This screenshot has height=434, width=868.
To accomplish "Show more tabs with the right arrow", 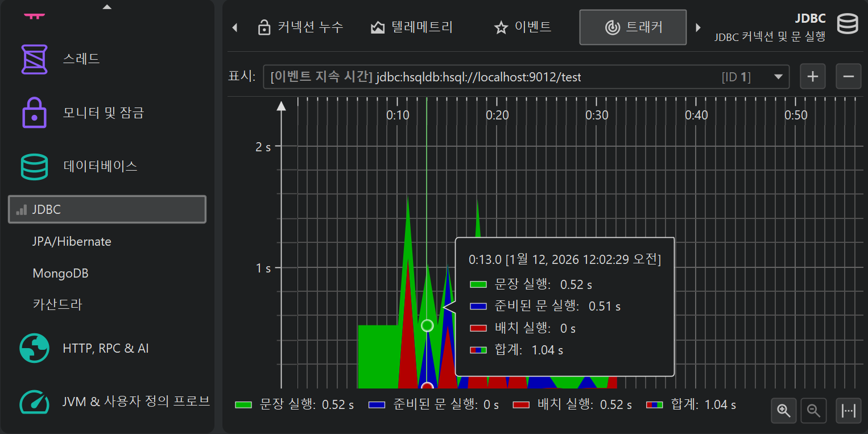I will (698, 27).
